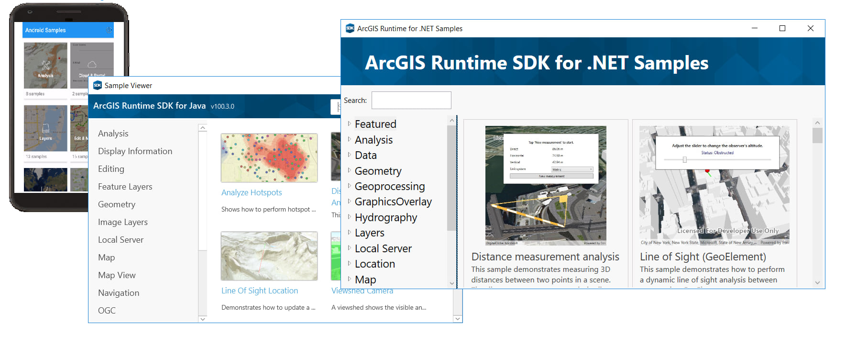Click the .NET sample pane scrollbar up arrow

[x=817, y=123]
